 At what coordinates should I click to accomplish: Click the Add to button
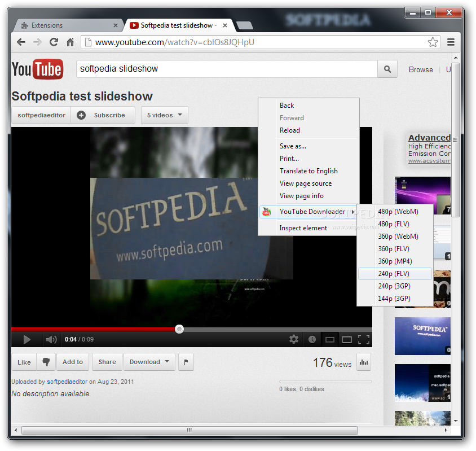pos(73,362)
